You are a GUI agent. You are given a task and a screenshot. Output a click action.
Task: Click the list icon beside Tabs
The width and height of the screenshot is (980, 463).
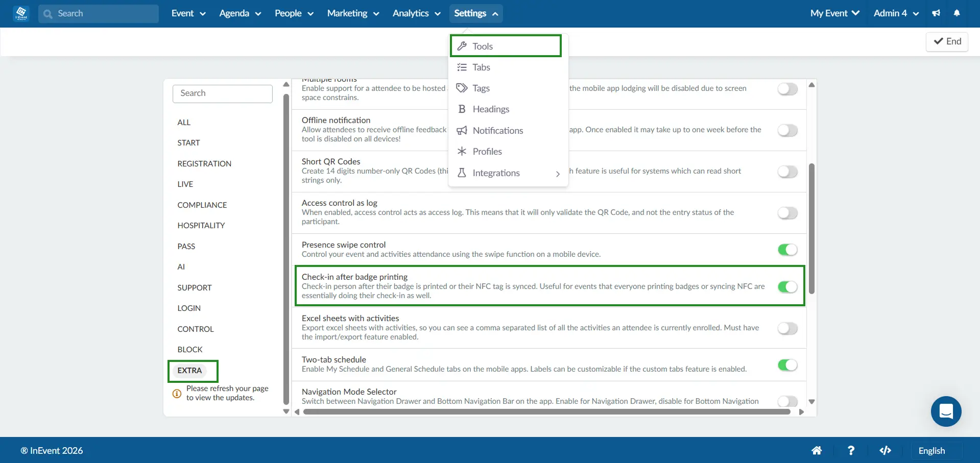[x=462, y=67]
